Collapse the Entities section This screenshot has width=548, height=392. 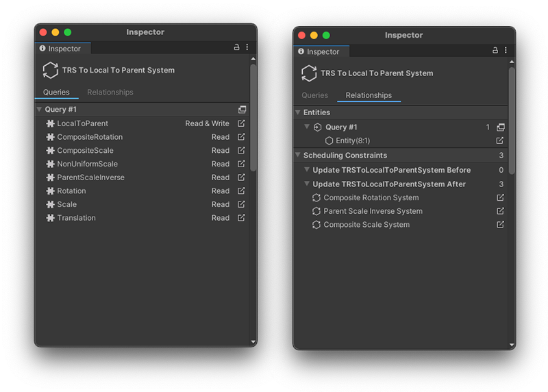(x=298, y=112)
